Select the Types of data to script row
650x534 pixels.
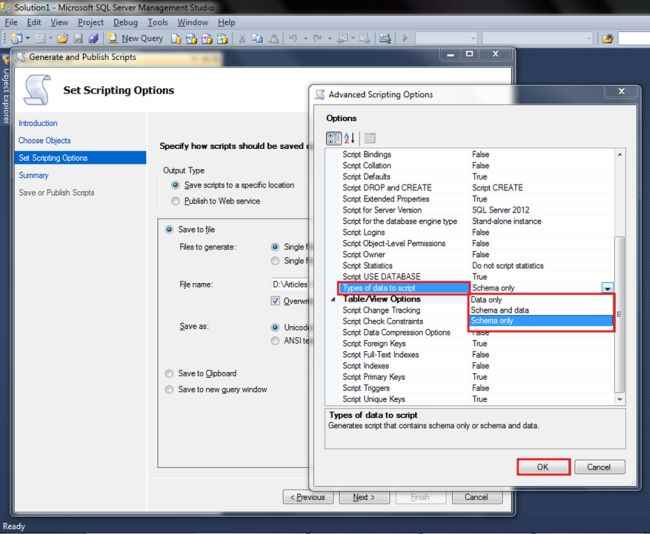tap(404, 288)
